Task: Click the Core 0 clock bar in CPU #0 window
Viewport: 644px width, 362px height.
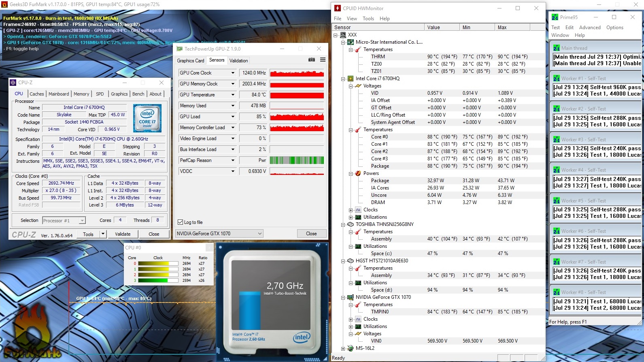Action: [x=158, y=264]
